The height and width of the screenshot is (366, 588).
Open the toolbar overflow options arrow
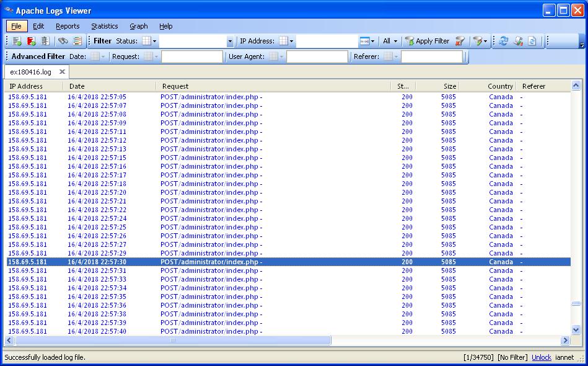coord(582,45)
